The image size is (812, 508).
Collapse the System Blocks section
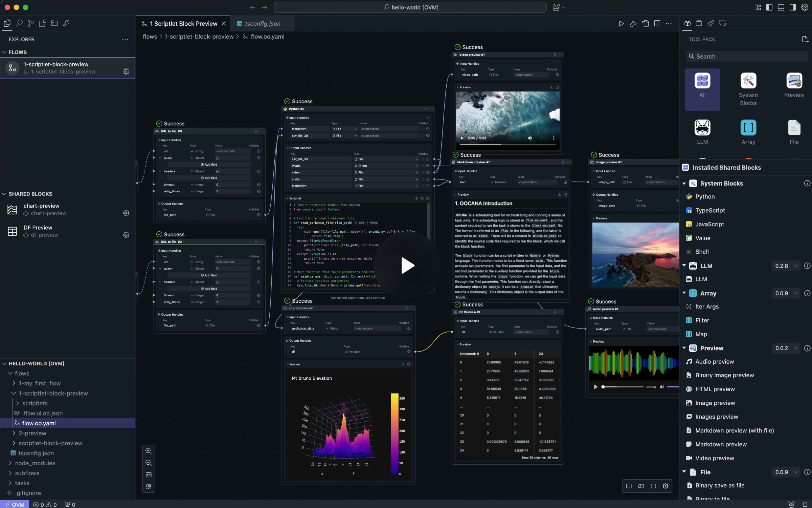click(x=684, y=184)
